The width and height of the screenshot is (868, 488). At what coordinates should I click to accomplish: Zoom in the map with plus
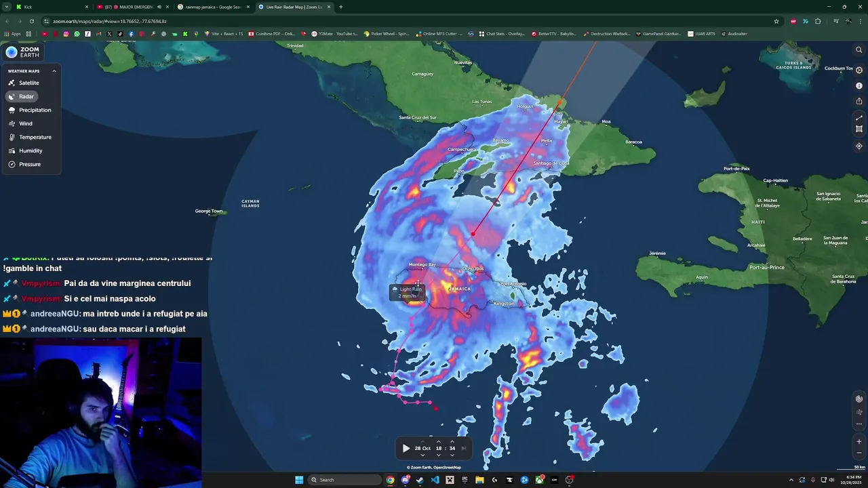859,441
